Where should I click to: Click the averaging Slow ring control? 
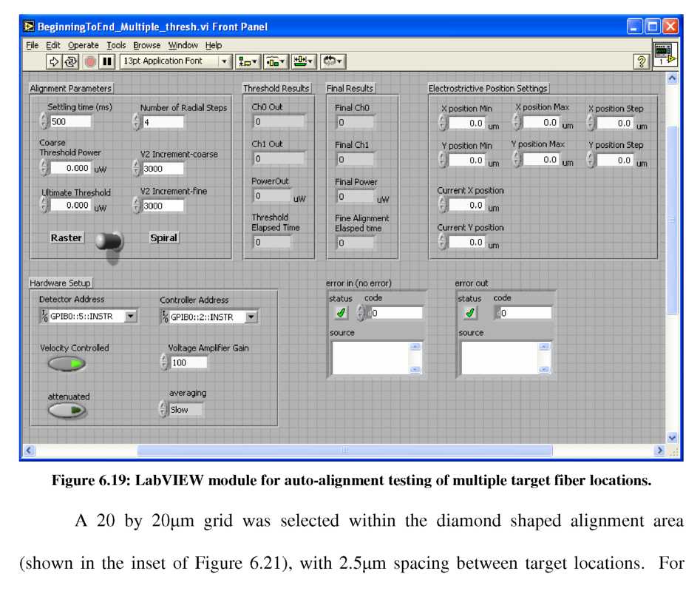pyautogui.click(x=186, y=410)
